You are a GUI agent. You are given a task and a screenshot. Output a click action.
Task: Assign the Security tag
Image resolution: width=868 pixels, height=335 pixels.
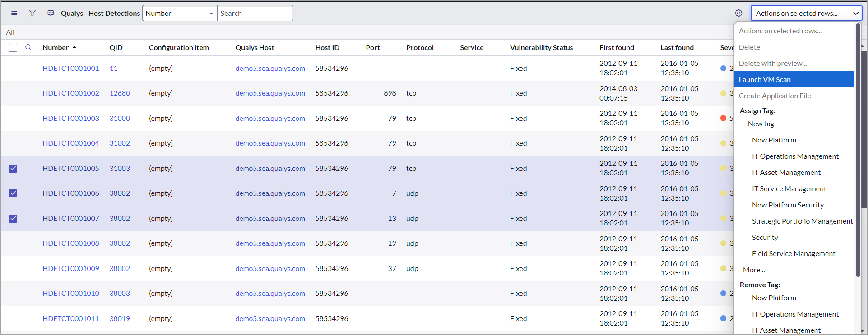tap(765, 238)
